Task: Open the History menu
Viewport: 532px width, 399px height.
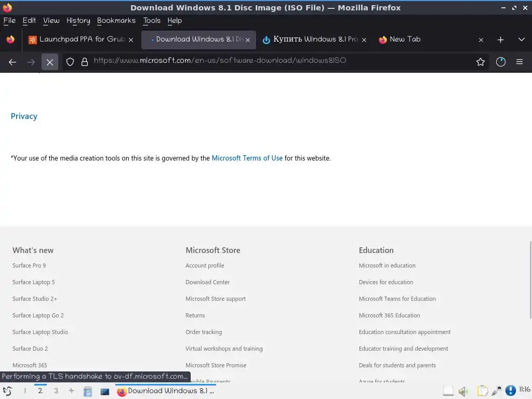Action: click(78, 21)
